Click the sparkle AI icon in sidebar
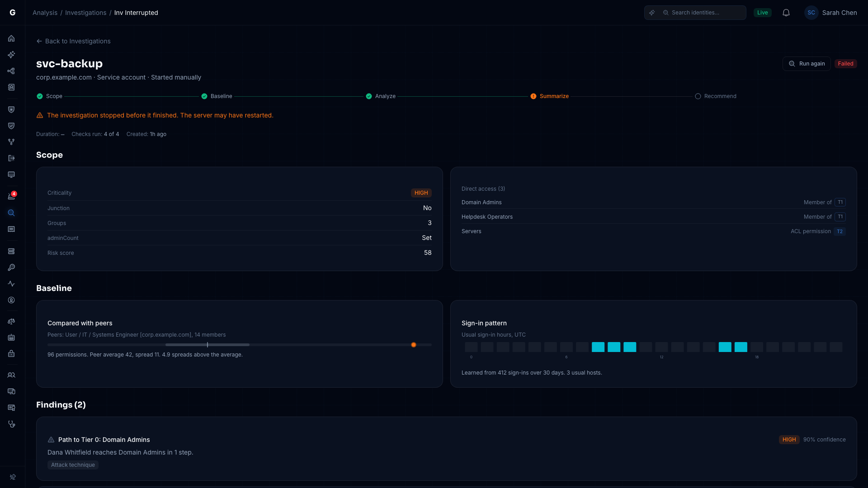 click(11, 55)
